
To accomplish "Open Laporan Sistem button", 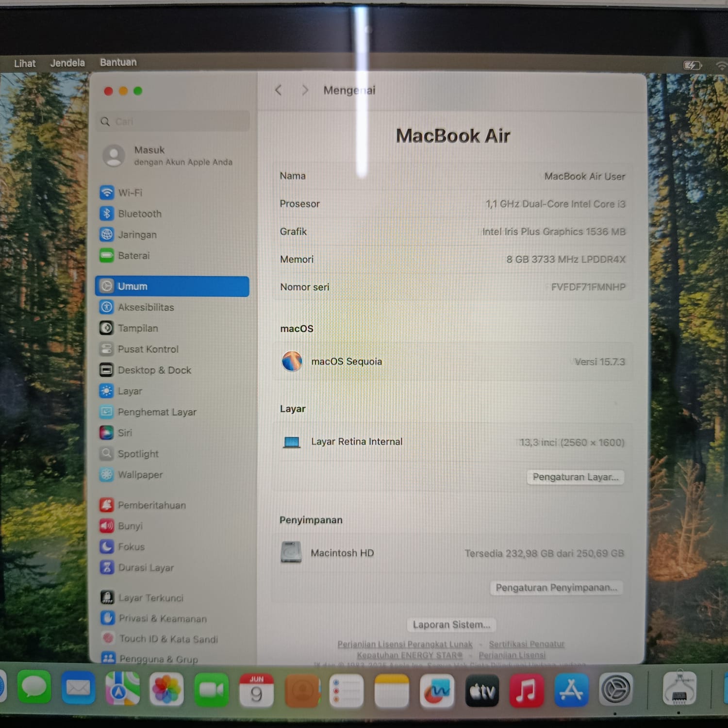I will [x=451, y=625].
